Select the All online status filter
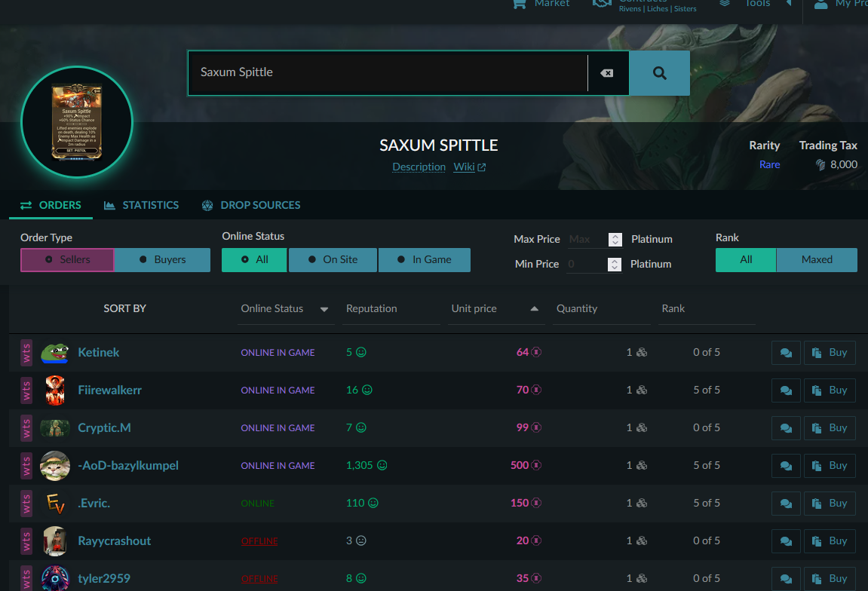 click(x=254, y=259)
